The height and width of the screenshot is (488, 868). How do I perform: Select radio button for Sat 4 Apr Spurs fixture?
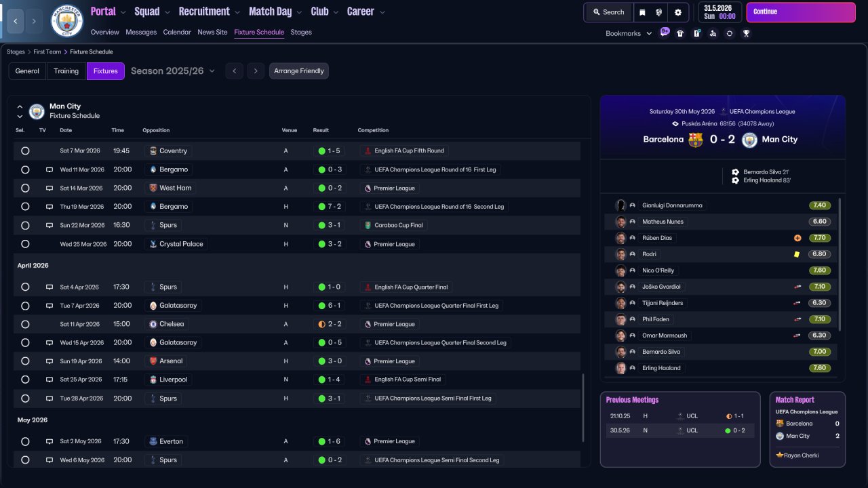pyautogui.click(x=25, y=287)
